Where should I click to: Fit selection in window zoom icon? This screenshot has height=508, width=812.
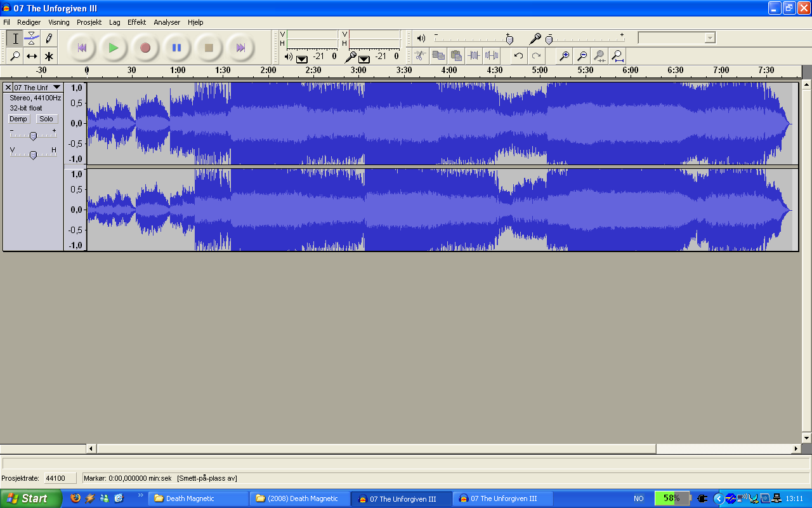coord(599,56)
